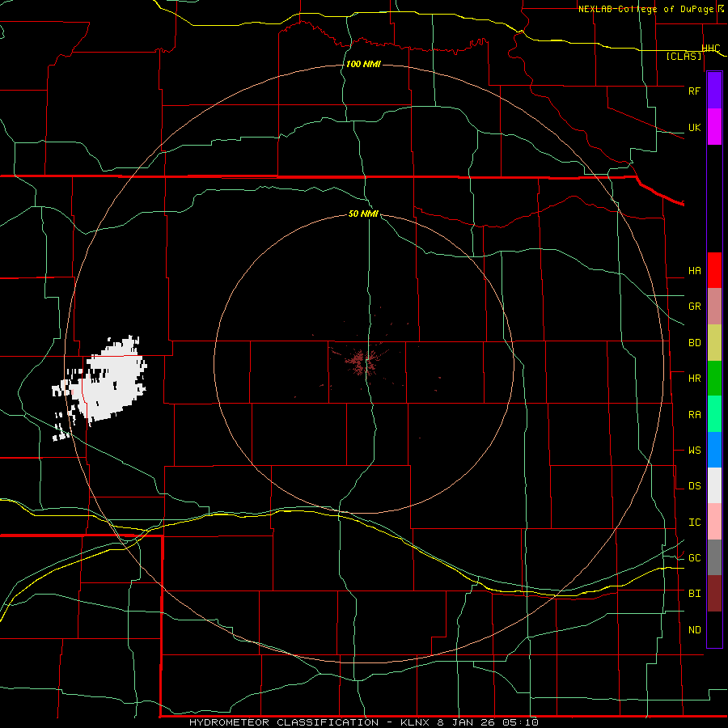Click the HA red legend color swatch

point(714,270)
